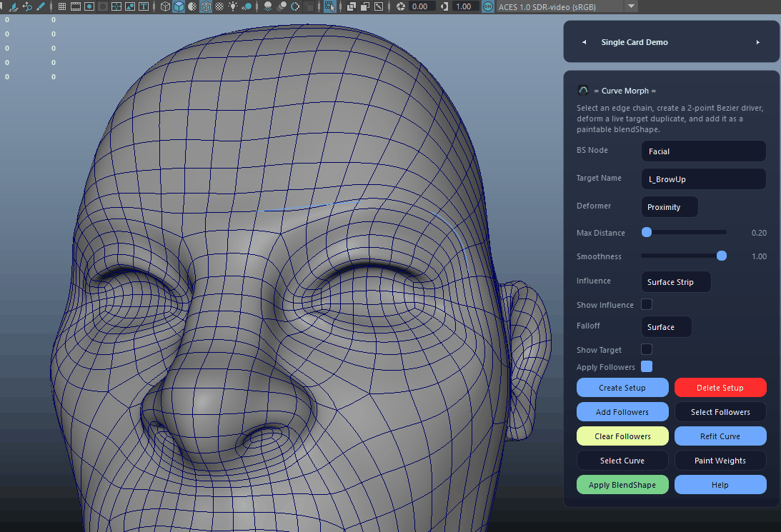Click the Help button
781x532 pixels.
(x=720, y=485)
